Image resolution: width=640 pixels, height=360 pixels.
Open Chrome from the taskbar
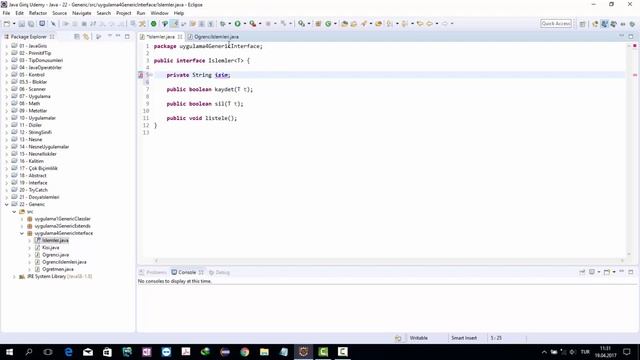(244, 352)
